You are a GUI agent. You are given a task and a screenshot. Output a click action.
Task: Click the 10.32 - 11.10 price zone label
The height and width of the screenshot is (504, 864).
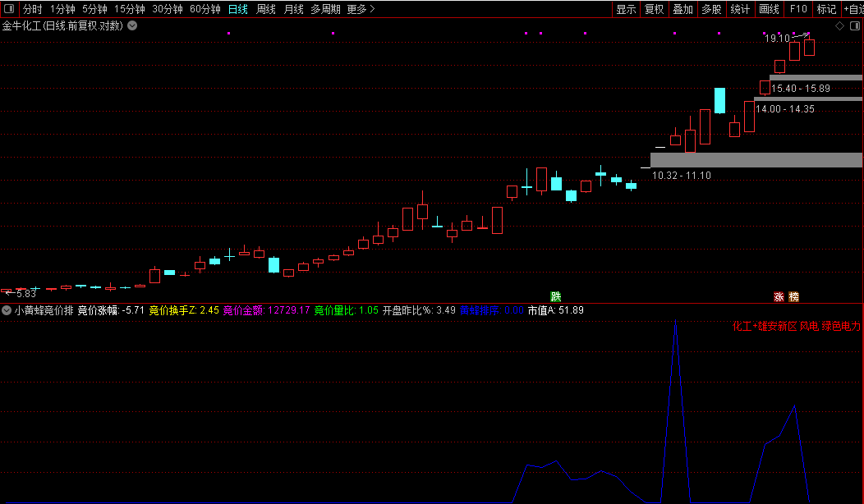[x=682, y=176]
